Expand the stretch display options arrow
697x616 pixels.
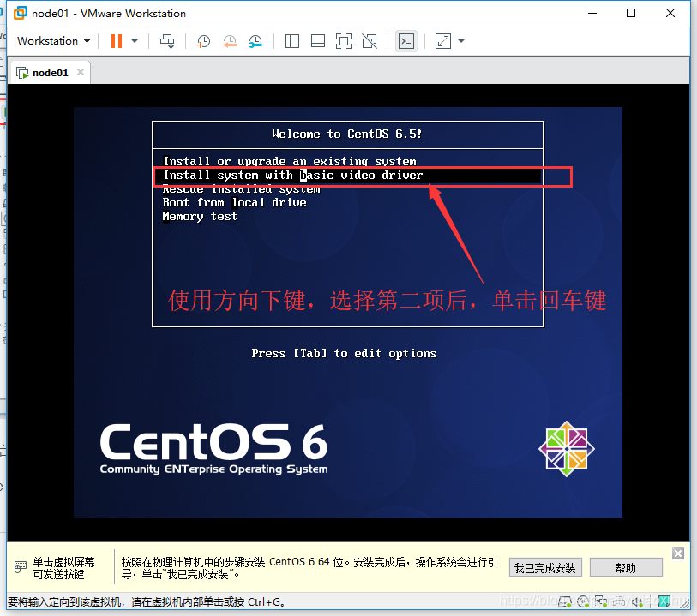(x=461, y=41)
